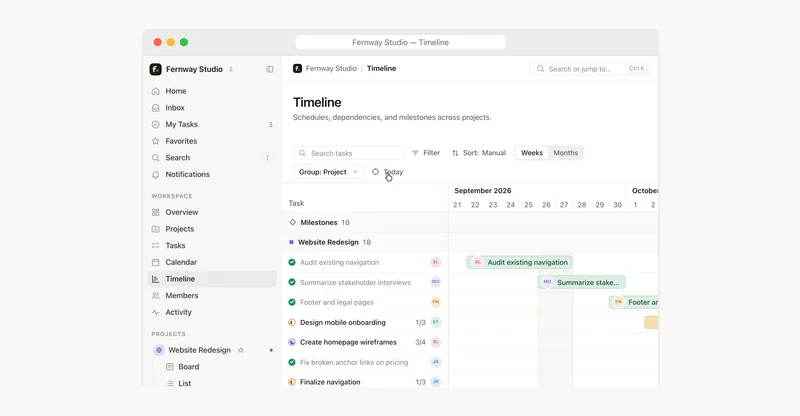The height and width of the screenshot is (416, 800).
Task: Click the Search tasks field
Action: [348, 153]
